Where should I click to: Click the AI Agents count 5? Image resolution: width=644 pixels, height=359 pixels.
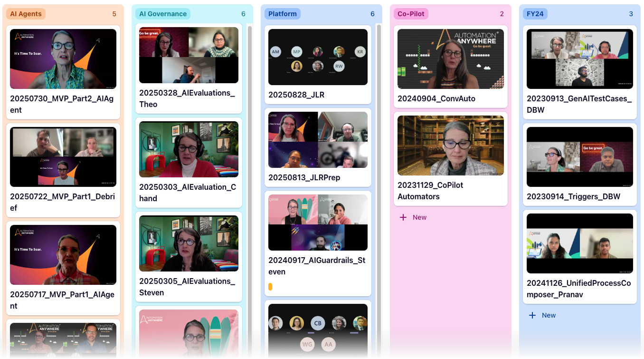coord(114,14)
